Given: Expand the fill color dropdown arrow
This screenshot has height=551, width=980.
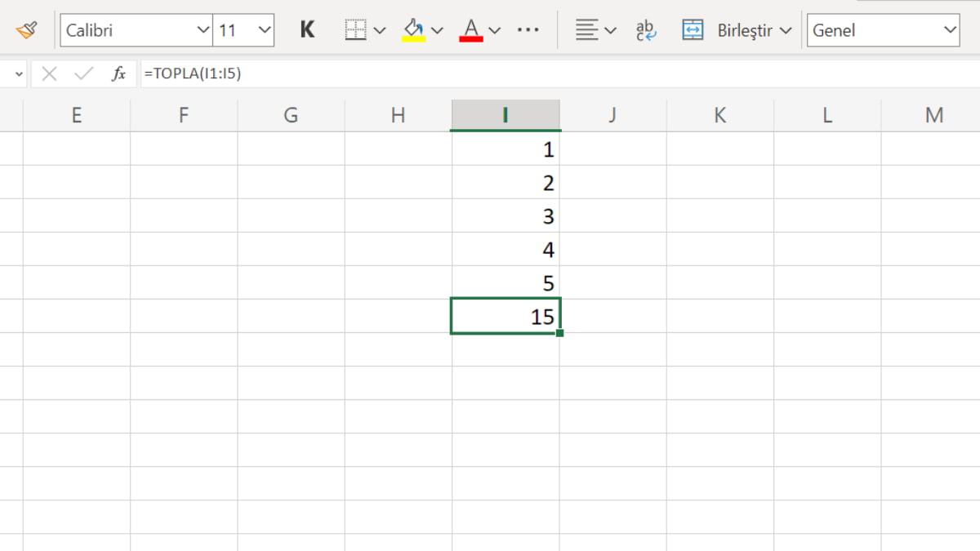Looking at the screenshot, I should click(437, 31).
